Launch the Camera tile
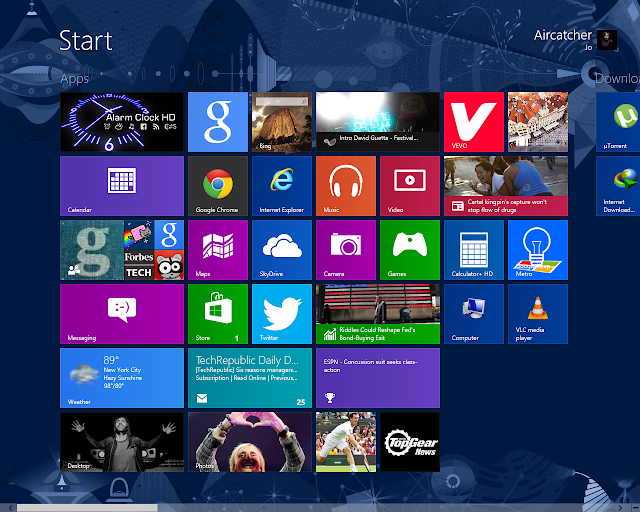 (346, 250)
